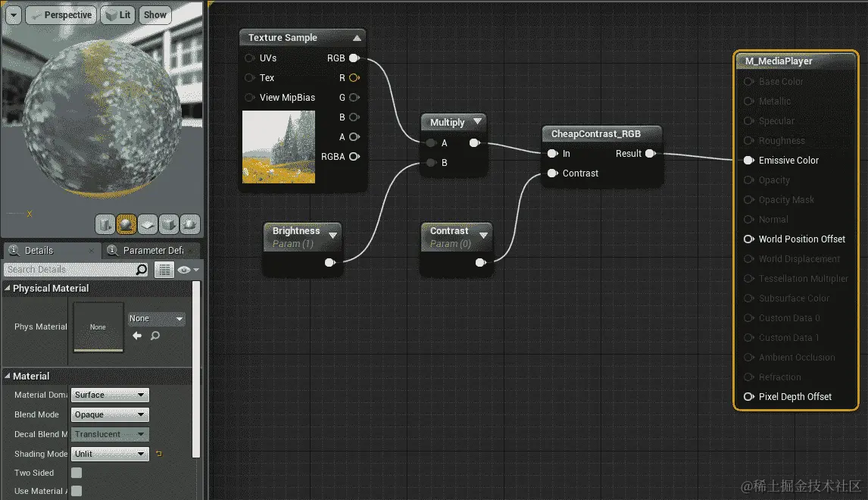Viewport: 868px width, 500px height.
Task: Open the property matrix grid icon
Action: (164, 270)
